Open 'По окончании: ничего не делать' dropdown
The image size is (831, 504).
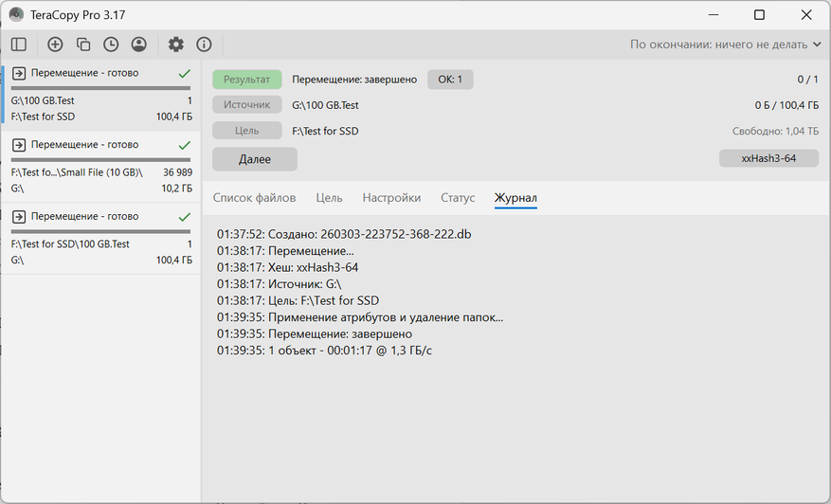tap(725, 45)
